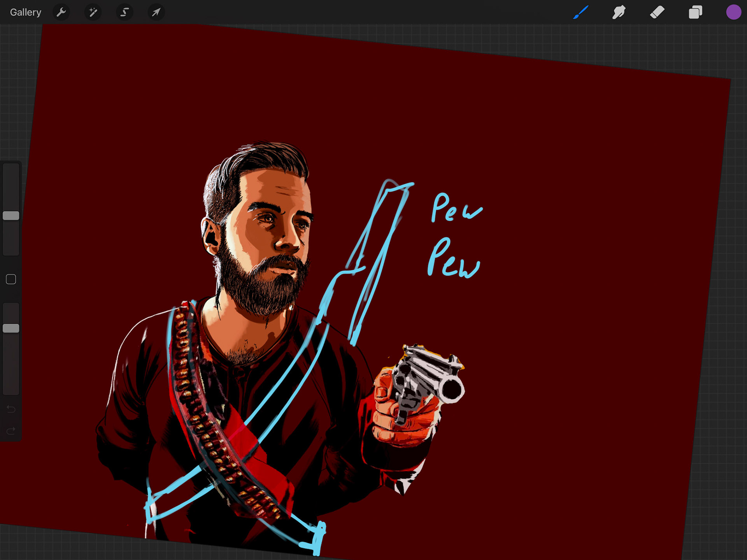Activate the Selection tool (S icon)
The height and width of the screenshot is (560, 747).
pos(124,12)
